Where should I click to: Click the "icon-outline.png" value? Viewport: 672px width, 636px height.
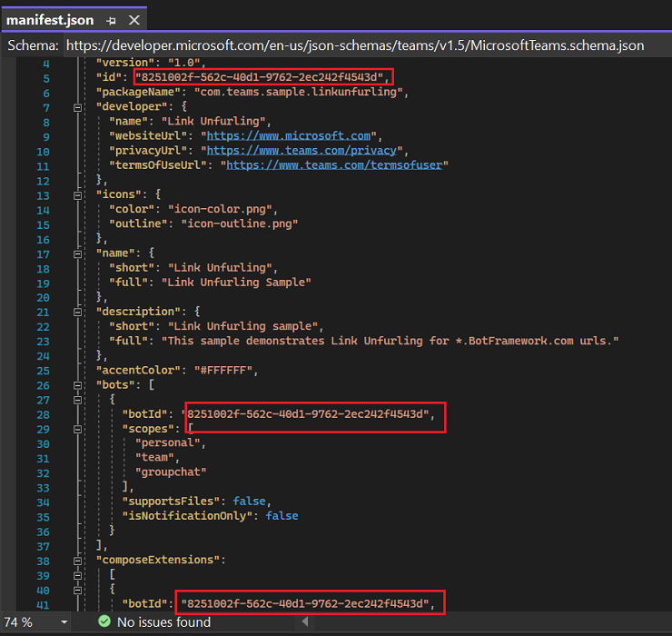point(240,224)
